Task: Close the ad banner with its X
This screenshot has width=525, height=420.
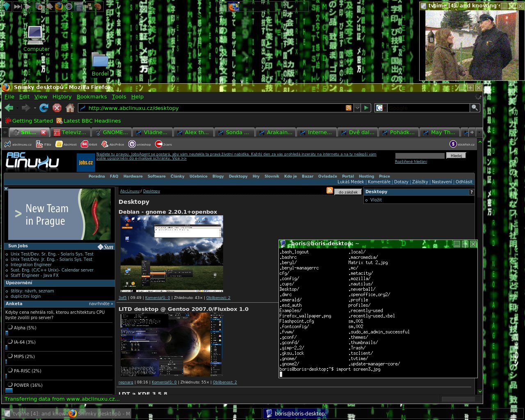Action: pos(6,189)
